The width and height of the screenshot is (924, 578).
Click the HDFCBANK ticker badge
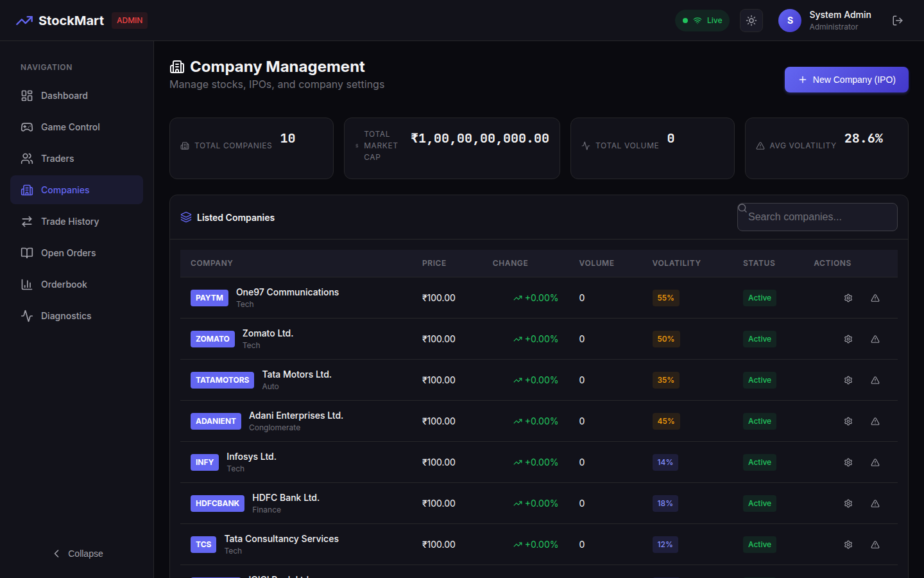218,504
